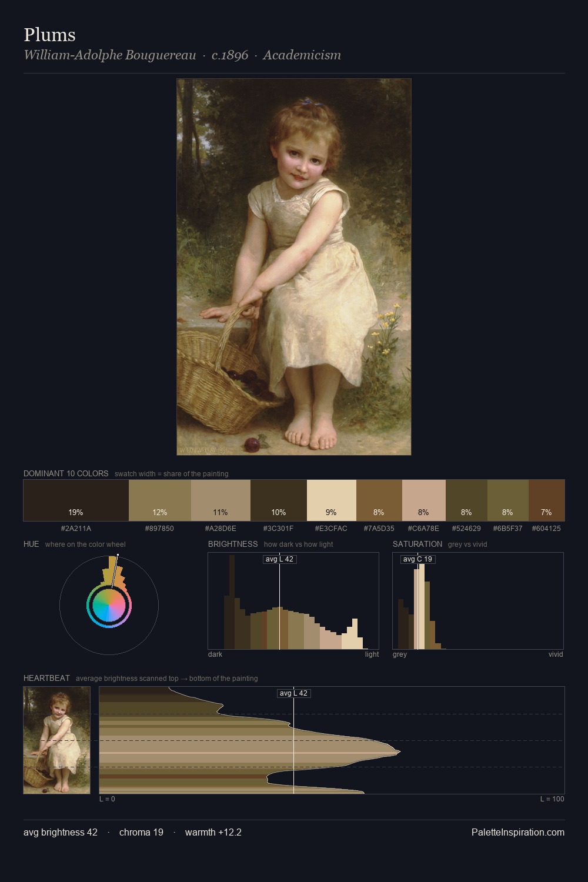The image size is (588, 882).
Task: Click the small painting thumbnail beside heartbeat chart
Action: (56, 740)
